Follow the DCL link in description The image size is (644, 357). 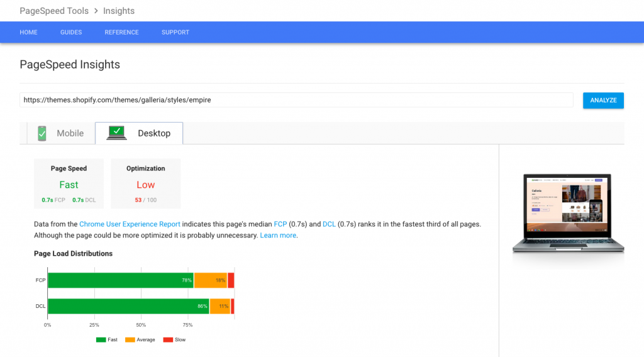(x=329, y=224)
